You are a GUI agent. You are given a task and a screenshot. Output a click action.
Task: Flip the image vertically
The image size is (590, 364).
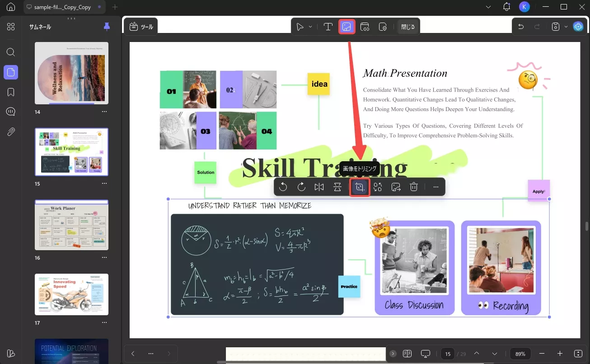click(x=337, y=187)
